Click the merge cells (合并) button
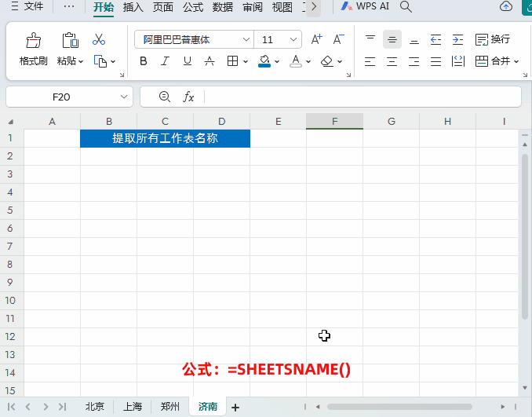Screen dimensions: 532x417 pyautogui.click(x=492, y=61)
